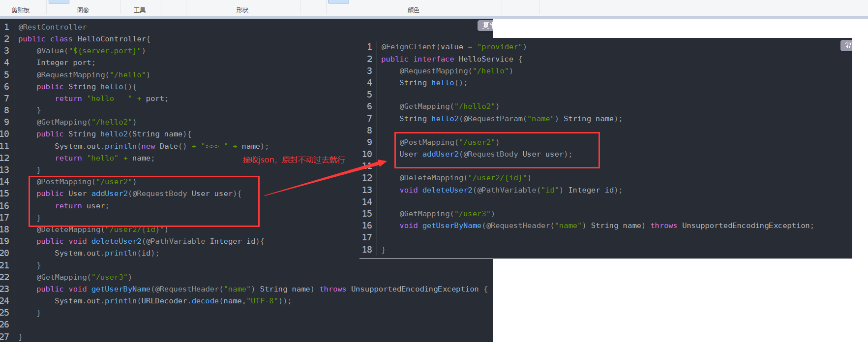The height and width of the screenshot is (358, 868).
Task: Select 'public String hello(){' in HelloController
Action: pos(87,87)
